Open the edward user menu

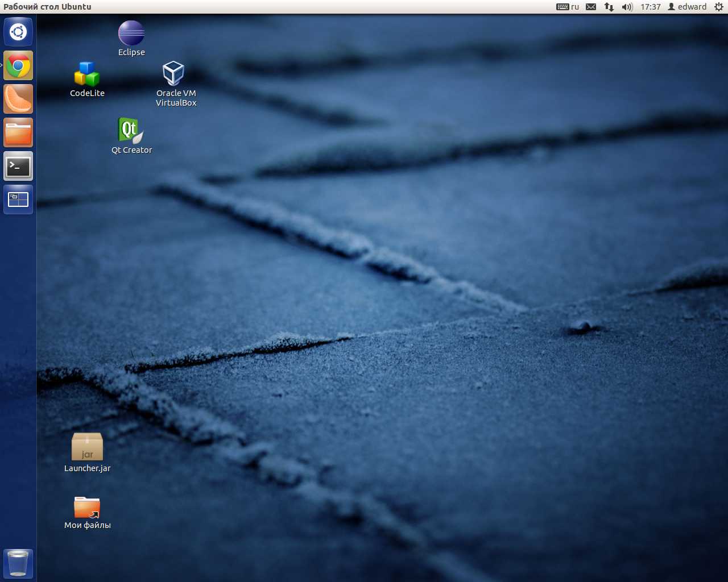[x=687, y=7]
